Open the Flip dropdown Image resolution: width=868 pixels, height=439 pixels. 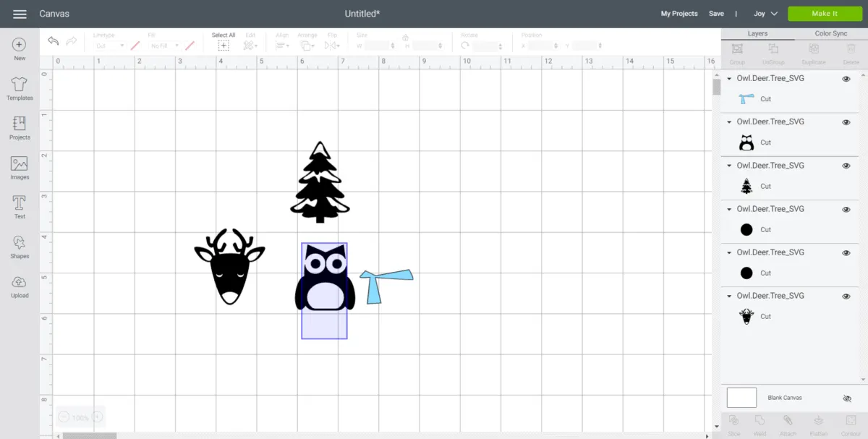click(332, 45)
